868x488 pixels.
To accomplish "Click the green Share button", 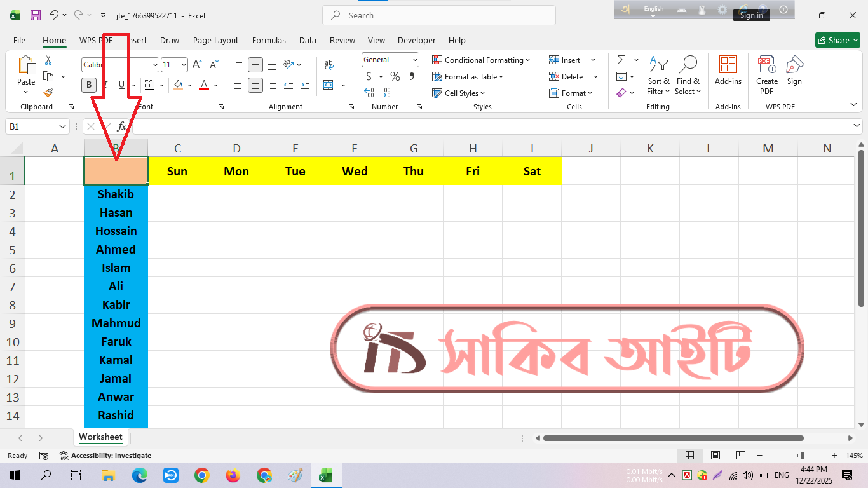I will 837,40.
